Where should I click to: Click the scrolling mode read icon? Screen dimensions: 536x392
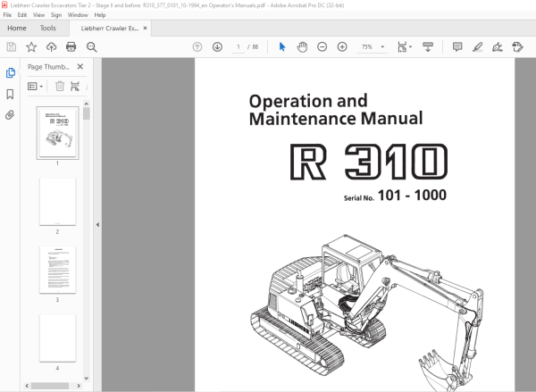click(x=428, y=46)
